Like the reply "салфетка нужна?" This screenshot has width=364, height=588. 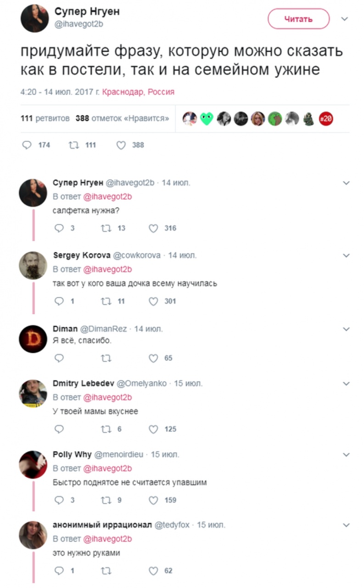pos(153,228)
